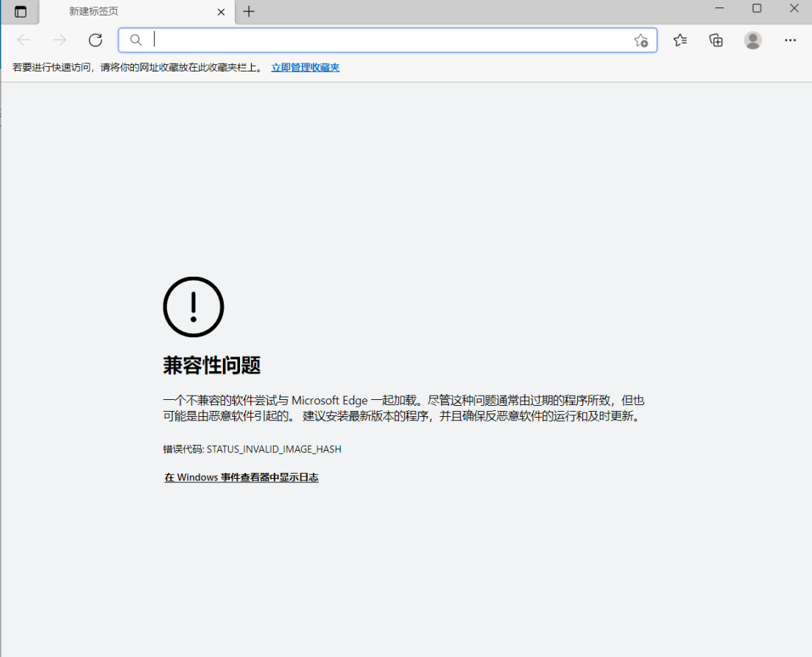Image resolution: width=812 pixels, height=657 pixels.
Task: Click the exclamation warning icon
Action: [194, 306]
